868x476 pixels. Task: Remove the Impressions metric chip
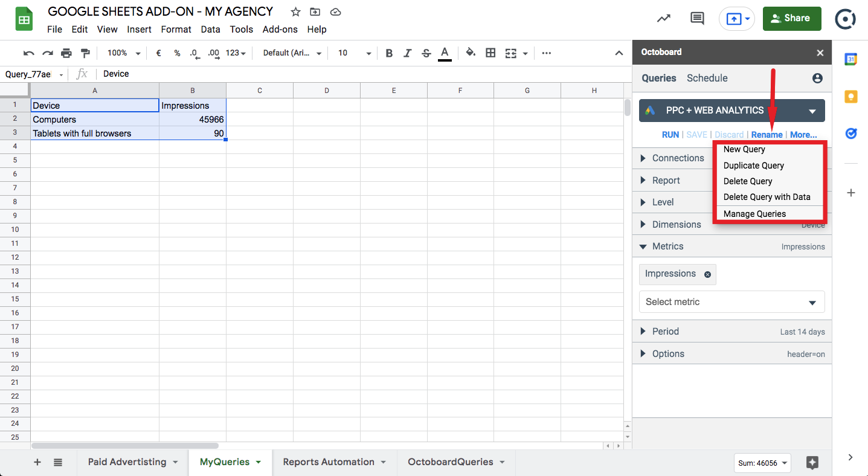(707, 274)
